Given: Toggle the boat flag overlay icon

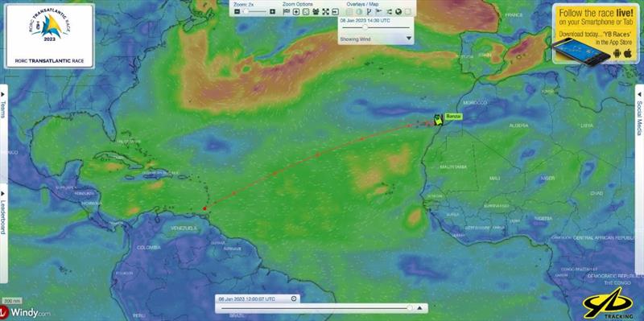Looking at the screenshot, I should click(x=378, y=11).
